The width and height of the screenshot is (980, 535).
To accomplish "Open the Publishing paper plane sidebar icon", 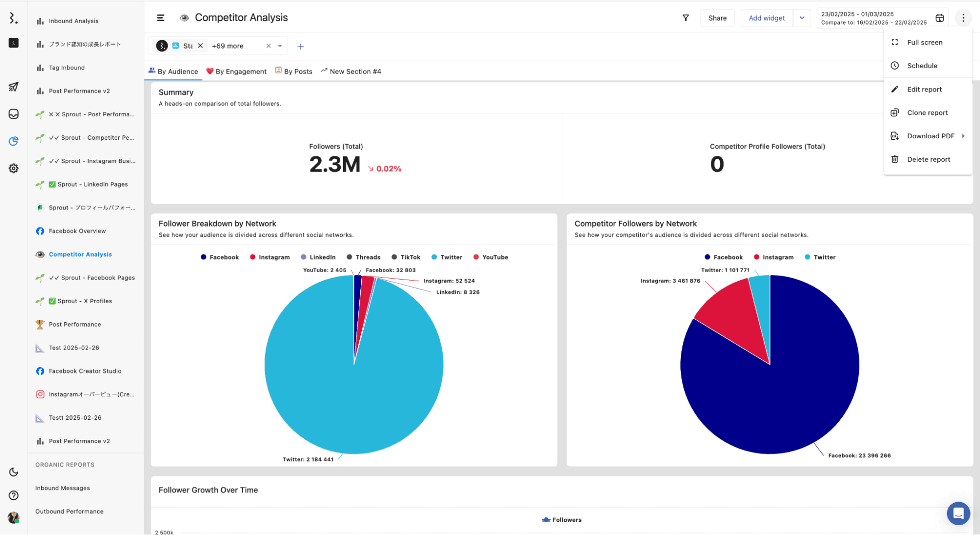I will 13,87.
